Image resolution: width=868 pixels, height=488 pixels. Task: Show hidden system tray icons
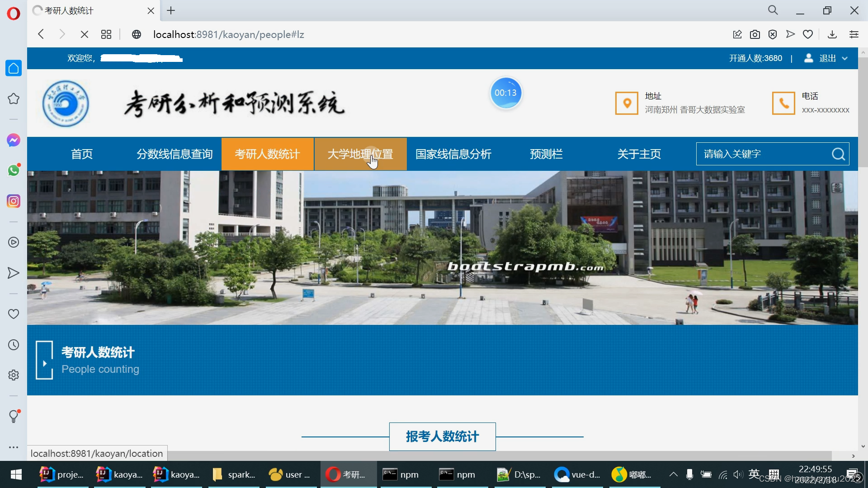click(673, 474)
